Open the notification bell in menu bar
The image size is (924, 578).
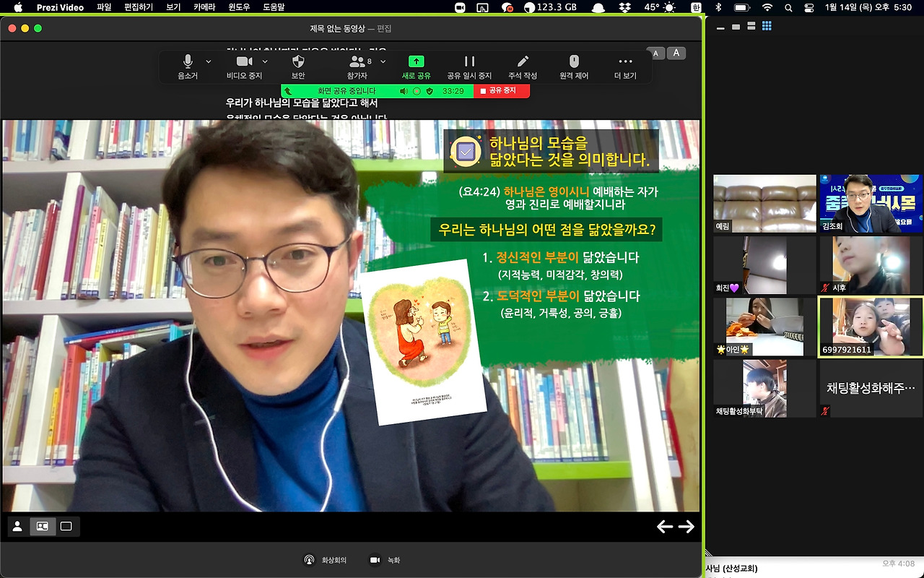click(x=598, y=7)
